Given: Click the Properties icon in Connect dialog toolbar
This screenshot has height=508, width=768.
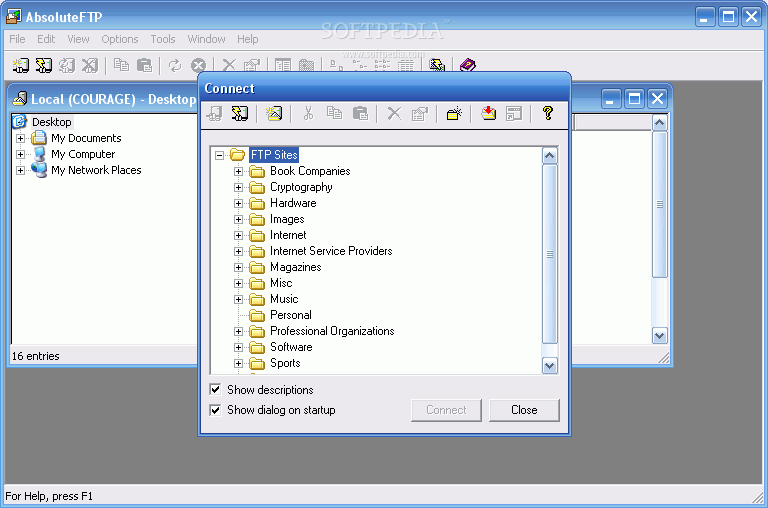Looking at the screenshot, I should (x=420, y=114).
